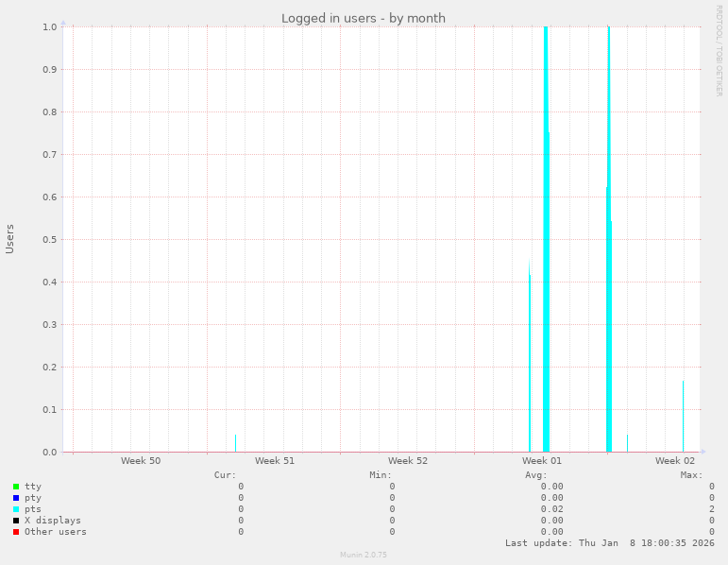Click the blue pty legend swatch

tap(16, 498)
